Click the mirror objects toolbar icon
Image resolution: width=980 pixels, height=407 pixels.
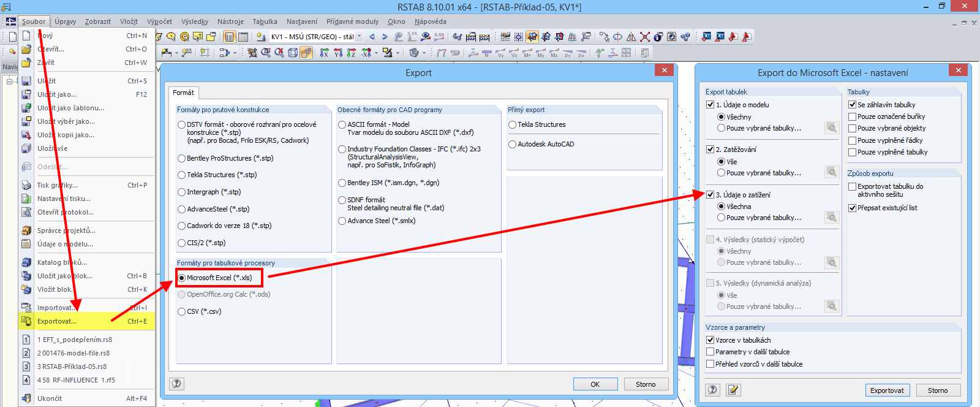pos(631,37)
